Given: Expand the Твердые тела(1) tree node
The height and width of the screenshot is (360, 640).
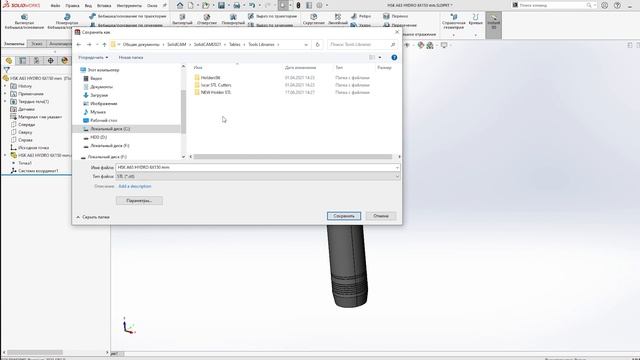Looking at the screenshot, I should coord(5,102).
